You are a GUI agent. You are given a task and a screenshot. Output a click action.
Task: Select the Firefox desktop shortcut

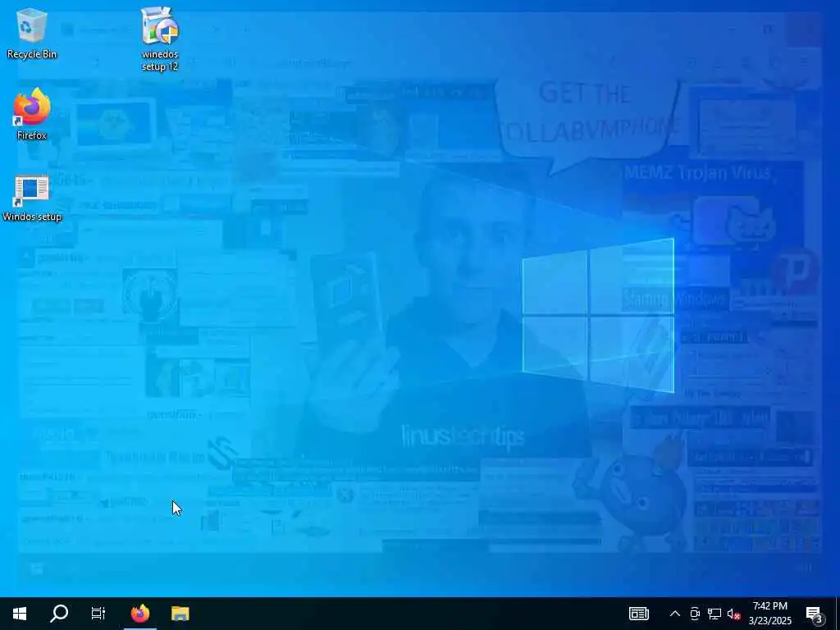32,113
